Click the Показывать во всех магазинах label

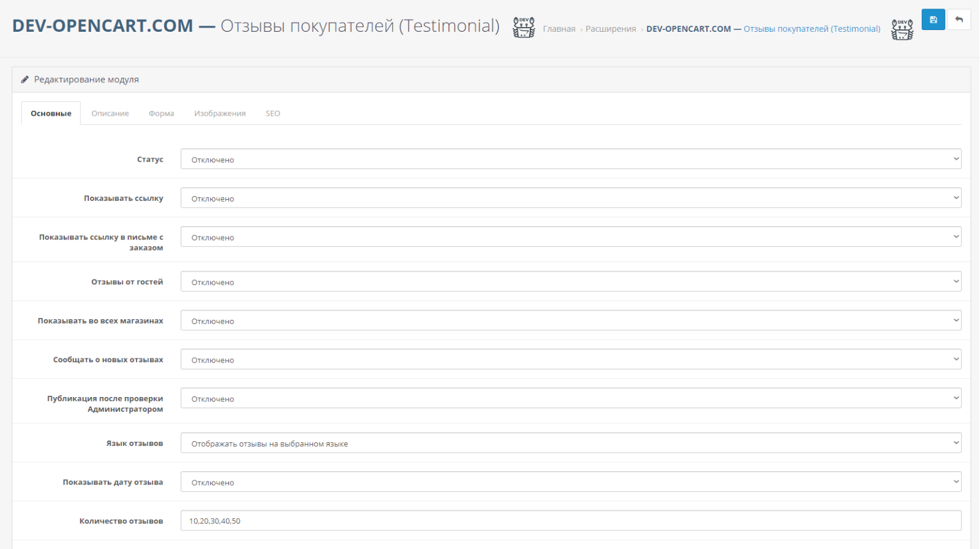100,321
